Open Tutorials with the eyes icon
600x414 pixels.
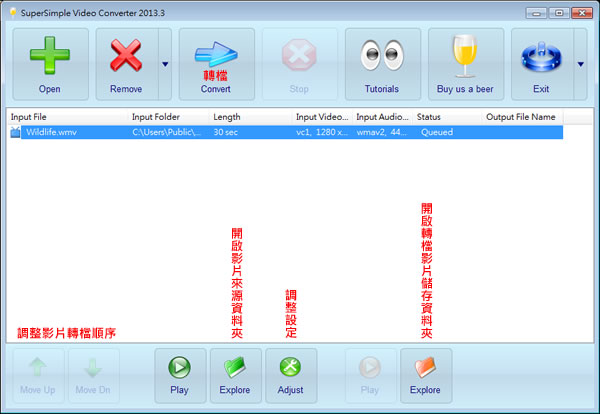point(383,64)
